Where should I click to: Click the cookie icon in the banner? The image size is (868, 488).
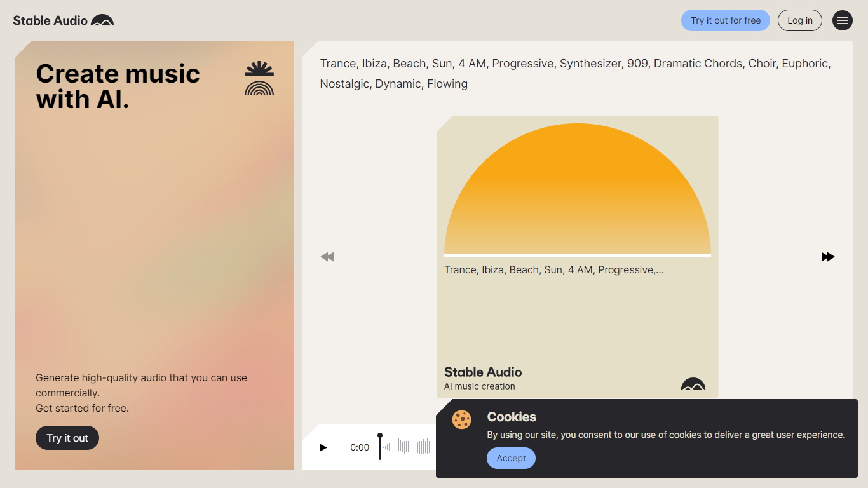(x=462, y=419)
